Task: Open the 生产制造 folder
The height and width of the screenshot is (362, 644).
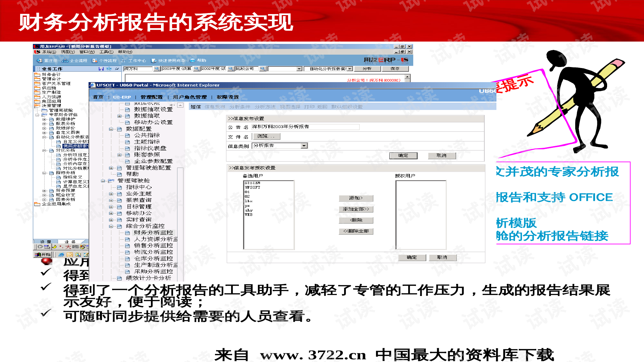Action: pos(48,92)
